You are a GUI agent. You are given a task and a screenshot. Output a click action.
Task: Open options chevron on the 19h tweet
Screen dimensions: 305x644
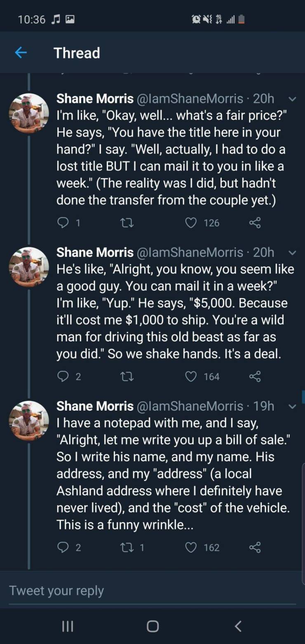pos(292,407)
